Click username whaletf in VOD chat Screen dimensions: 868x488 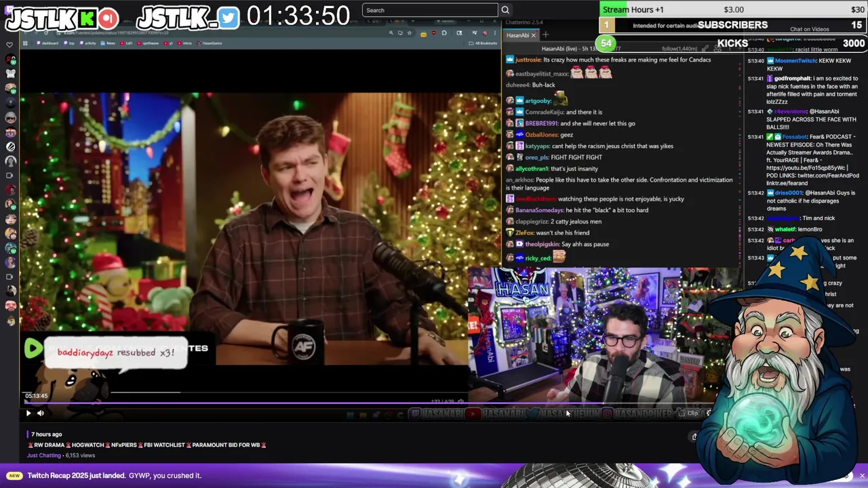coord(785,229)
